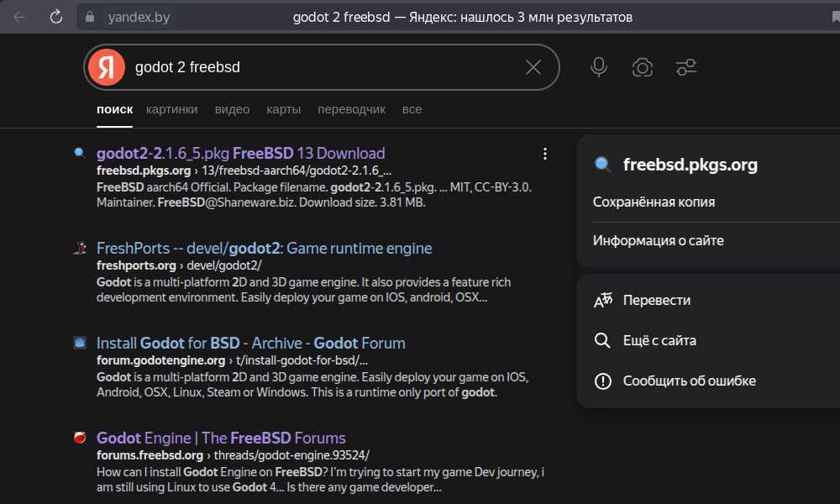Screen dimensions: 840x504
Task: Start voice search with microphone icon
Action: click(x=599, y=67)
